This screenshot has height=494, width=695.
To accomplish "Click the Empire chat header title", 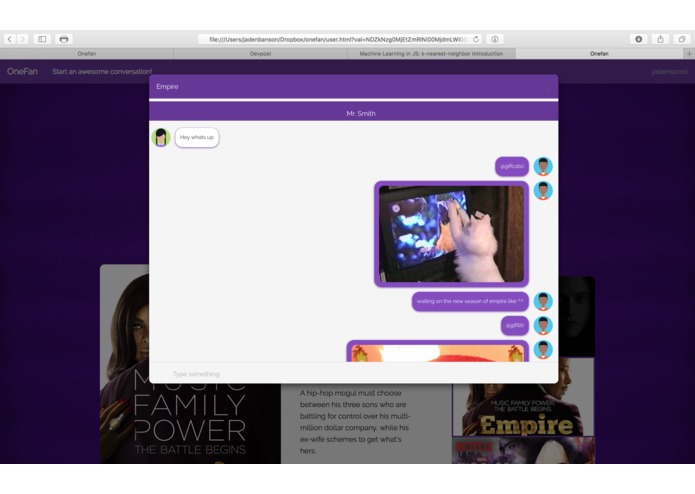I will click(x=167, y=86).
